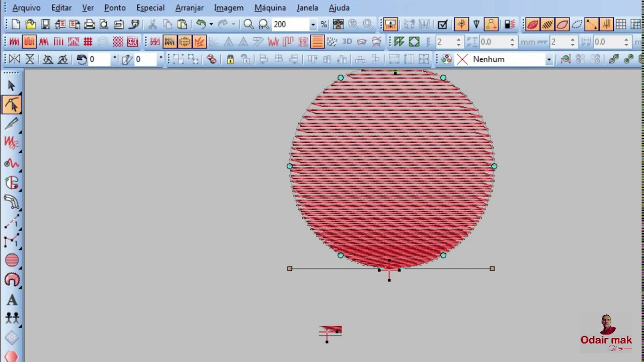Click the Cut scissors icon
Viewport: 644px width, 362px height.
coord(152,24)
